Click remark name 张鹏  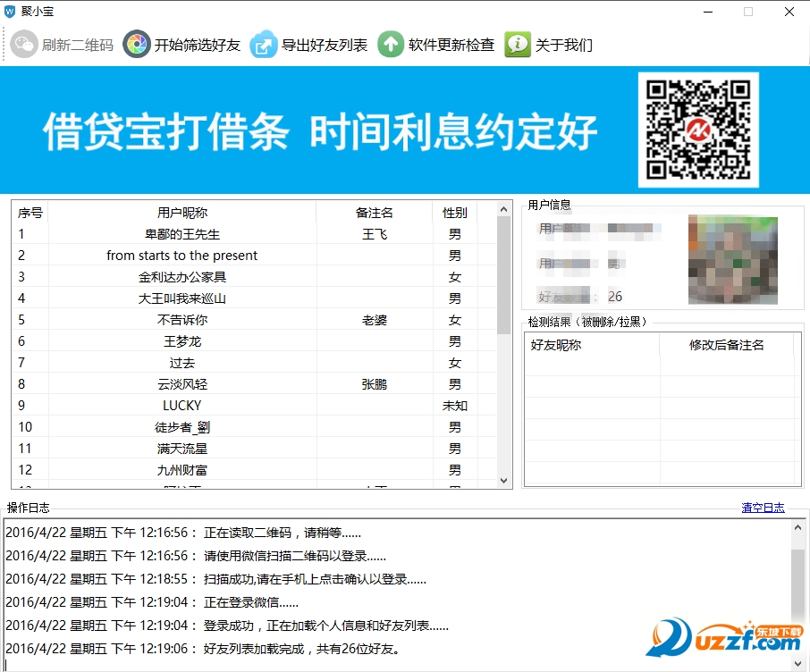click(375, 383)
